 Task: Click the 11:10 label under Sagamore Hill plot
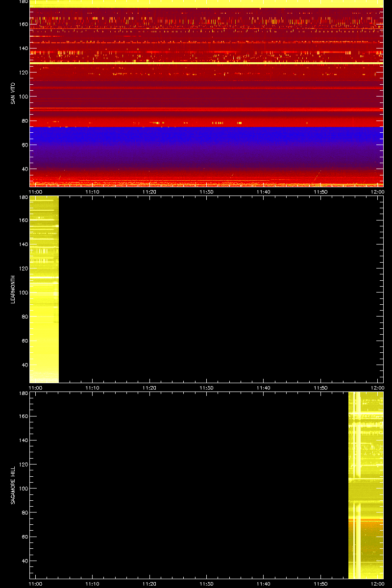(93, 584)
